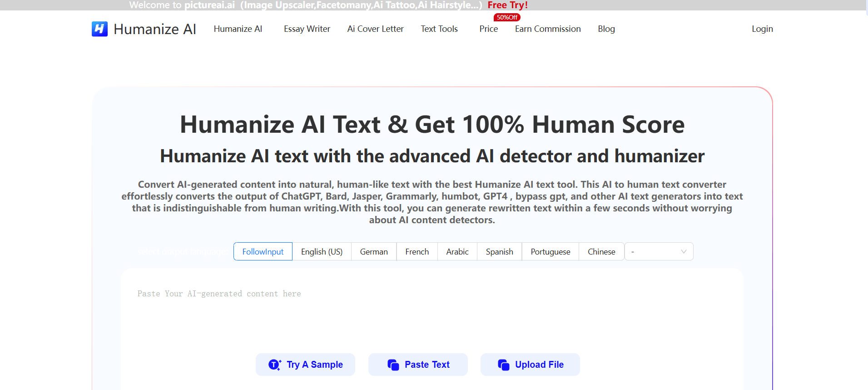Open the Text Tools menu
868x390 pixels.
point(439,29)
